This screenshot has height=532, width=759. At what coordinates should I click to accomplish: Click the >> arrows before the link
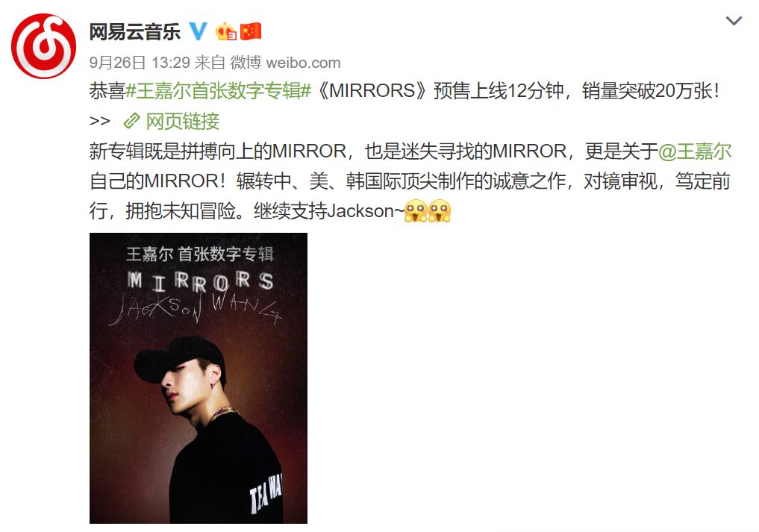click(100, 121)
